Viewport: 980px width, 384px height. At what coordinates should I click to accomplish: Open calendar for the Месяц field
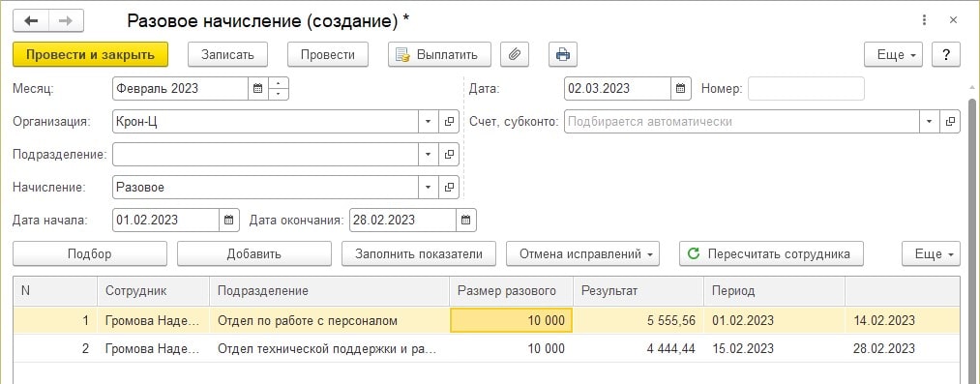257,88
